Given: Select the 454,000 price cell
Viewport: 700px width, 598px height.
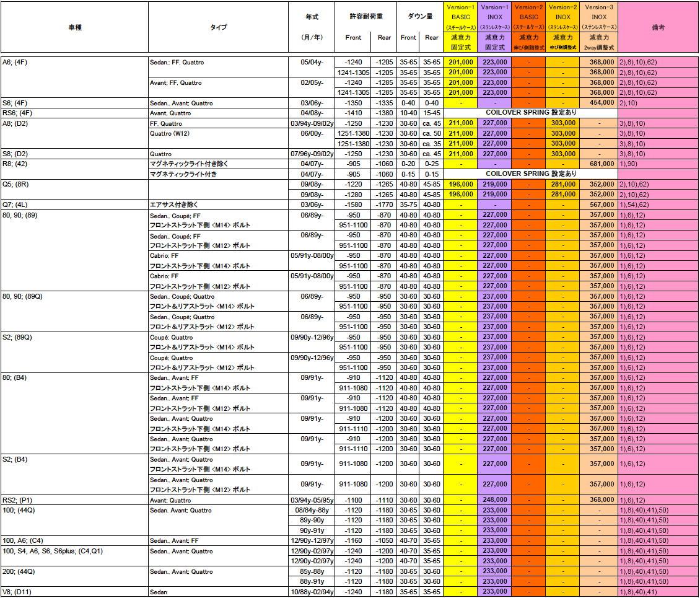Looking at the screenshot, I should (x=598, y=103).
